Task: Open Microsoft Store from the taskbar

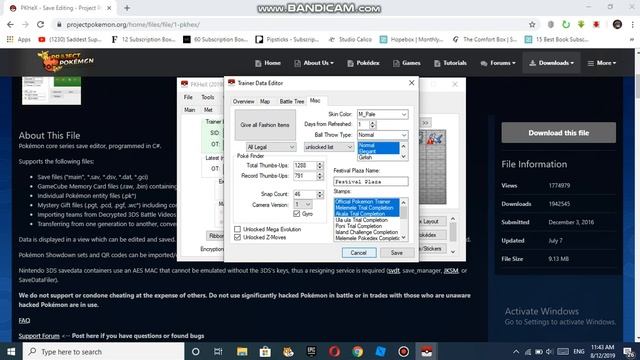Action: tap(265, 351)
